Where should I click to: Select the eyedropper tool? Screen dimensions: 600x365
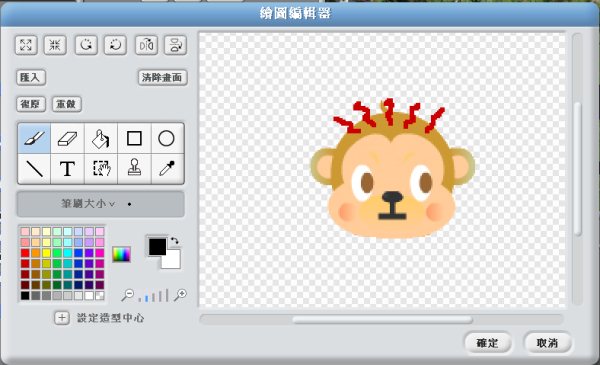coord(167,169)
